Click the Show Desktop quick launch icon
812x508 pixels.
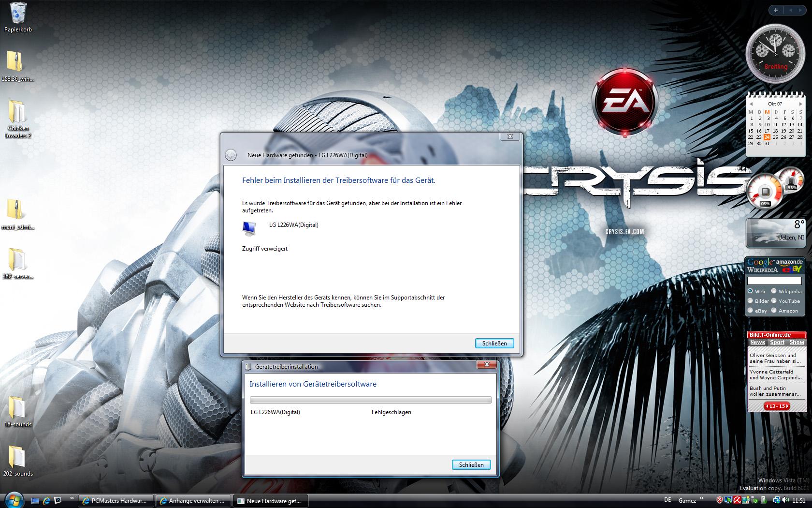pos(35,501)
